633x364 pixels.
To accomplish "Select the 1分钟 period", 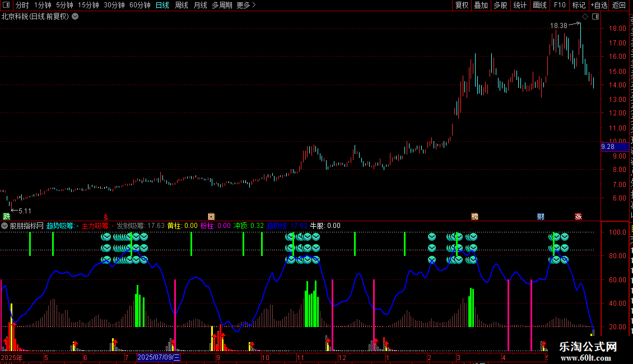I will point(43,5).
